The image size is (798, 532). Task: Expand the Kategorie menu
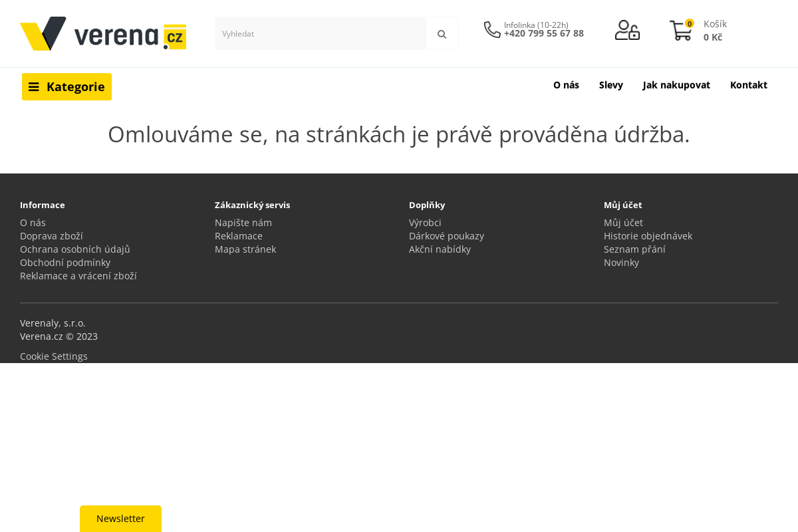[66, 87]
